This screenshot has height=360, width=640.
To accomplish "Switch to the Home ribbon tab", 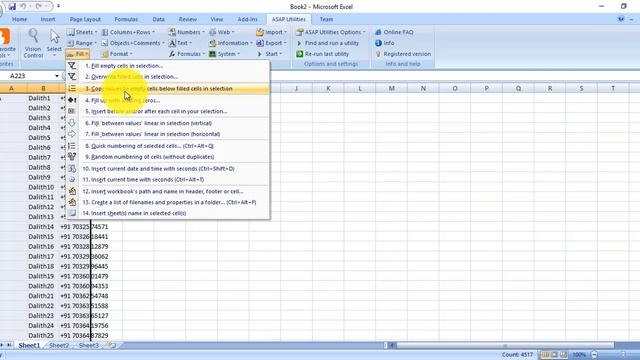I will [19, 19].
